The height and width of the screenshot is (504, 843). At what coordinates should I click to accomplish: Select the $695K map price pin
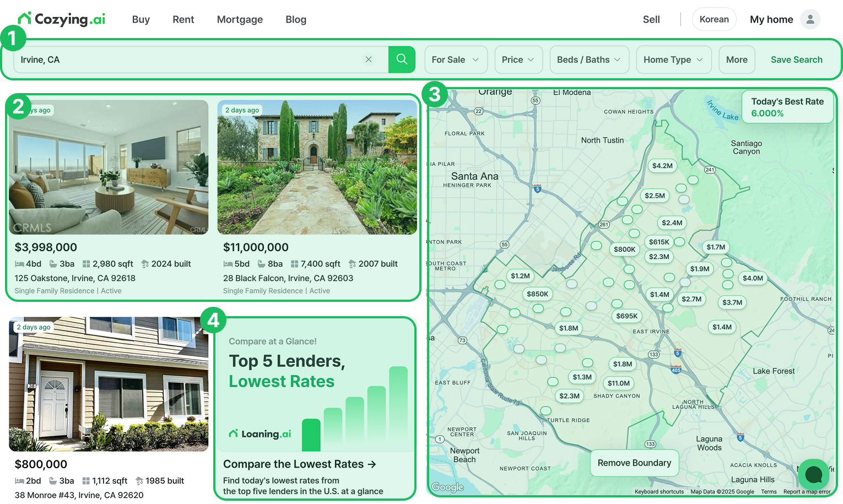coord(626,316)
